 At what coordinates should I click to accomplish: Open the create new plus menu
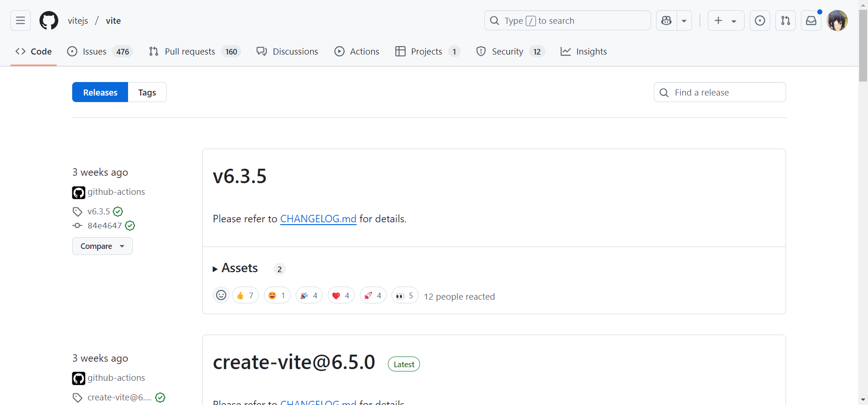tap(726, 21)
